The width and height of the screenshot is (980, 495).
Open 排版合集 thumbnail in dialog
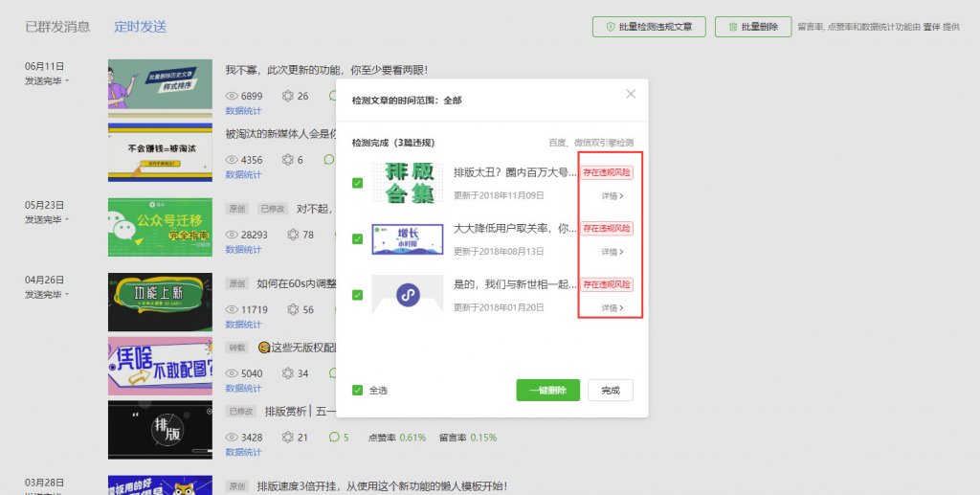(x=408, y=183)
